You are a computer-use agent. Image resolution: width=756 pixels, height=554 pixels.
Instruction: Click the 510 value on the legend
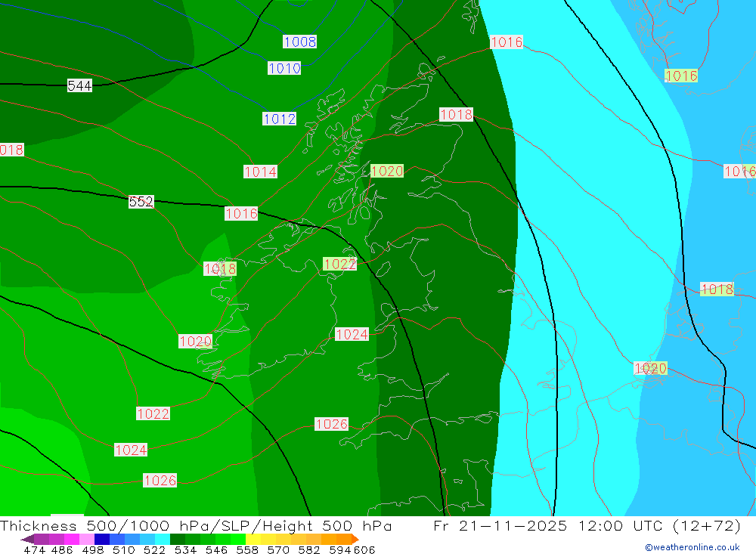123,549
